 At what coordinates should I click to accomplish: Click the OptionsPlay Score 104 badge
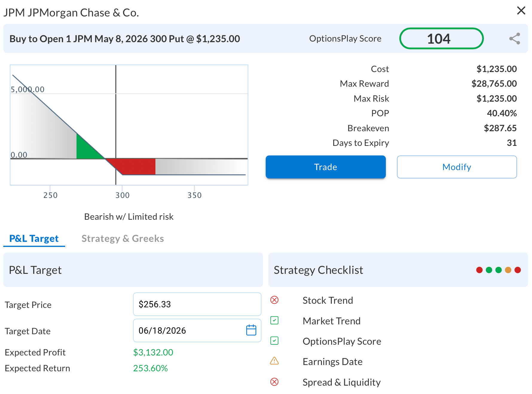441,39
